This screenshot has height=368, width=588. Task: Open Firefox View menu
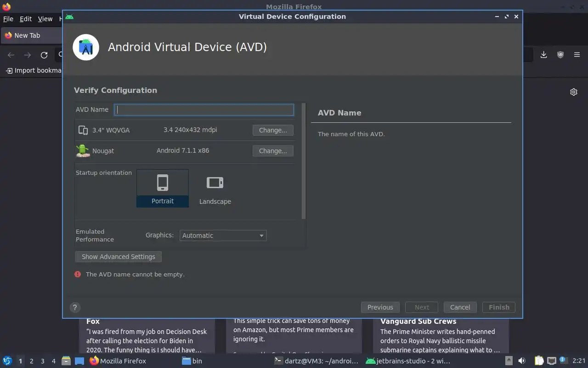click(x=45, y=19)
